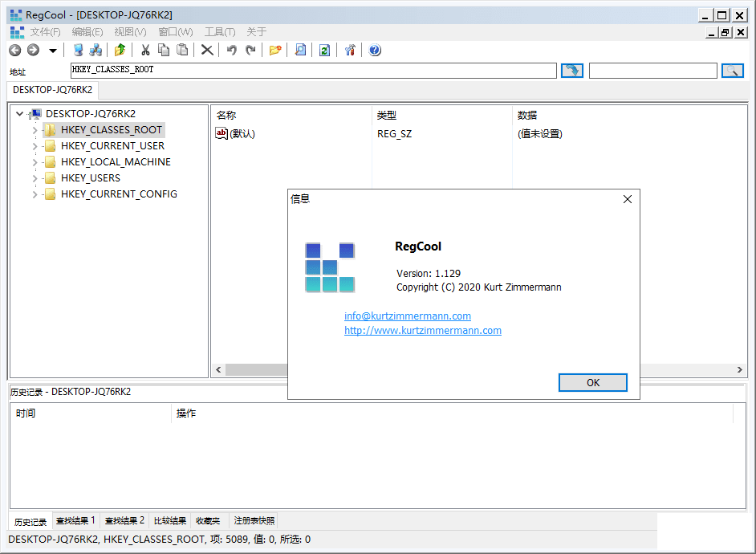Screen dimensions: 756x554
Task: Switch to the 历史记录 bottom tab
Action: 30,522
